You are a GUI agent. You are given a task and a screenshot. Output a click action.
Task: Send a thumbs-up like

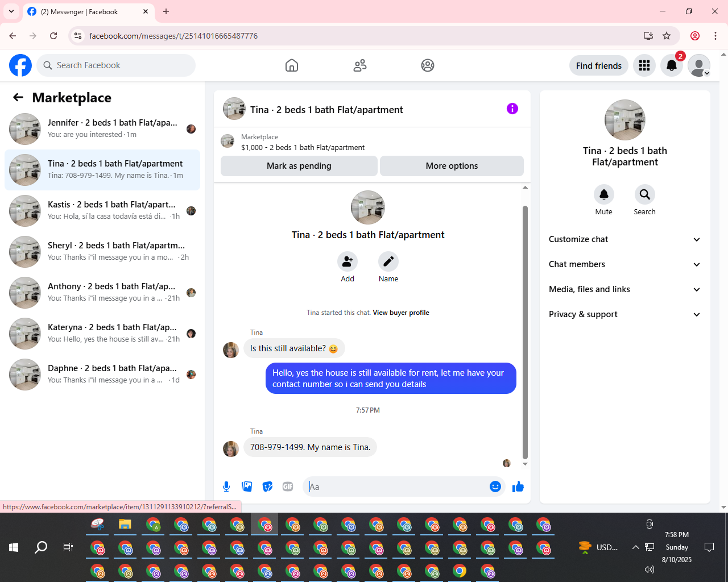click(x=518, y=487)
